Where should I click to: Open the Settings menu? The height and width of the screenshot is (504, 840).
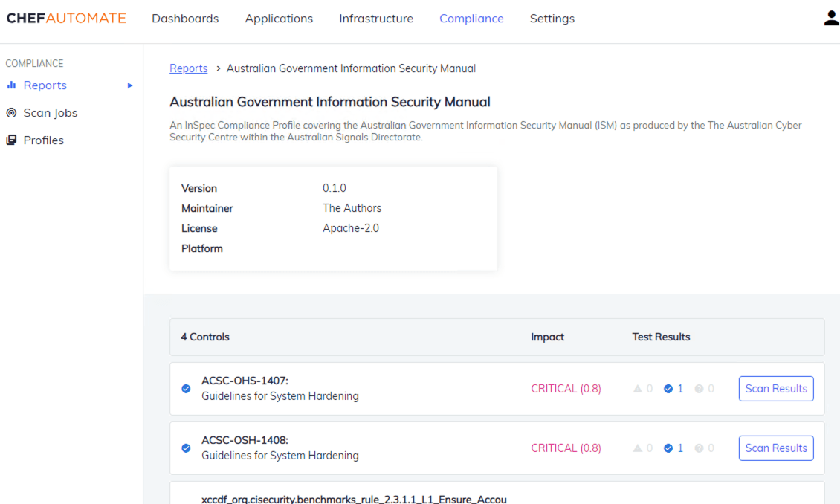coord(552,18)
